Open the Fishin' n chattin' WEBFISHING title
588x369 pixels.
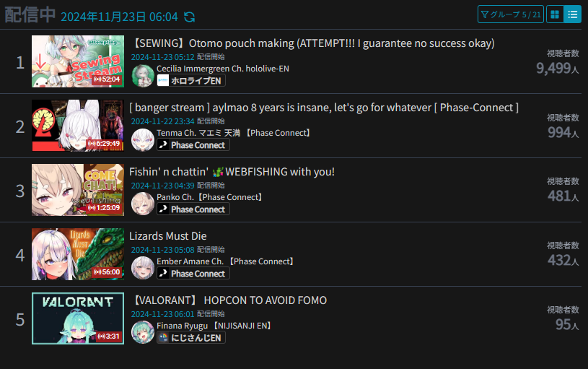click(232, 172)
